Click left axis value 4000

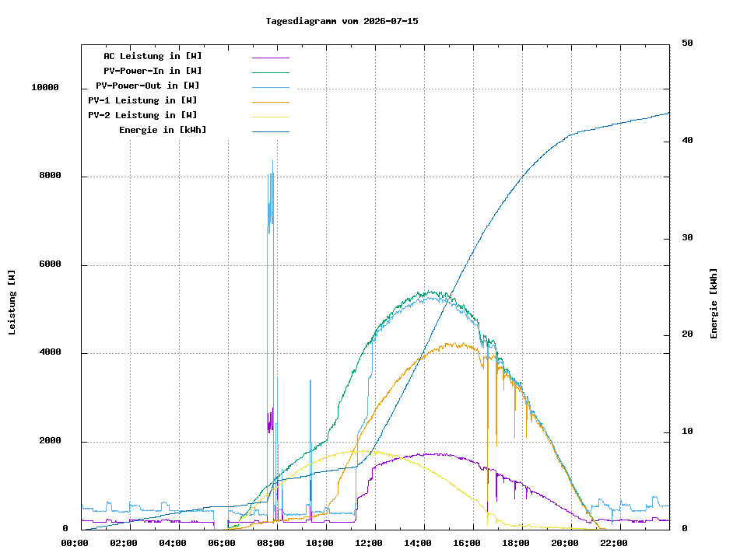tap(50, 352)
